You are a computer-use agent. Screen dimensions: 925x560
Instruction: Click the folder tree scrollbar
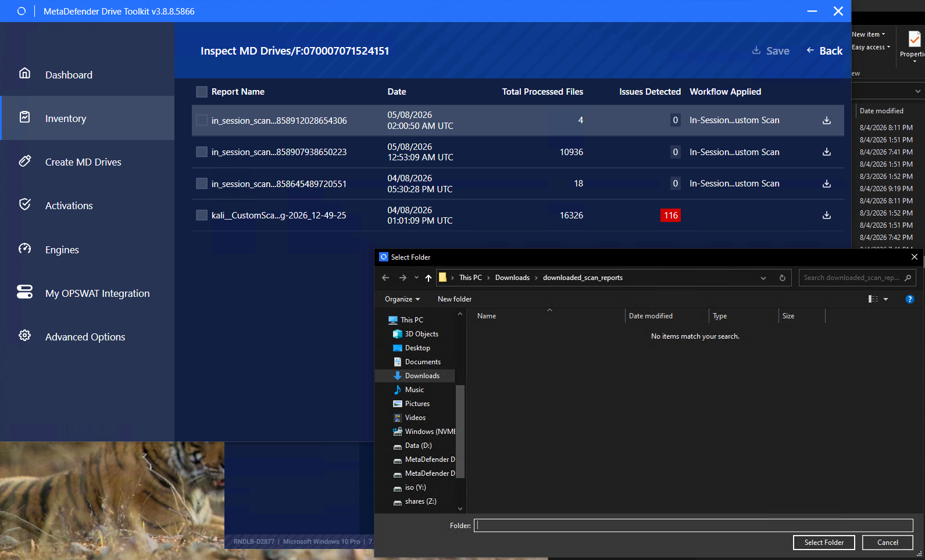(x=460, y=430)
